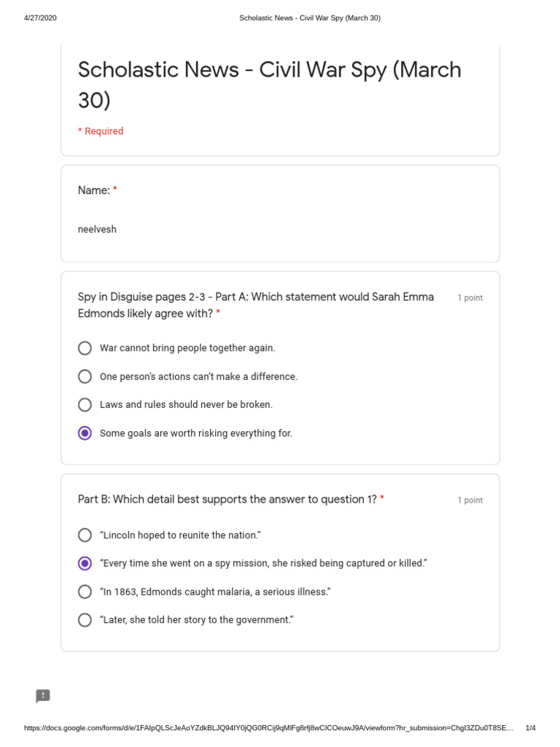Select the "risked being captured or killed" option
Viewport: 560px width, 747px height.
point(85,563)
